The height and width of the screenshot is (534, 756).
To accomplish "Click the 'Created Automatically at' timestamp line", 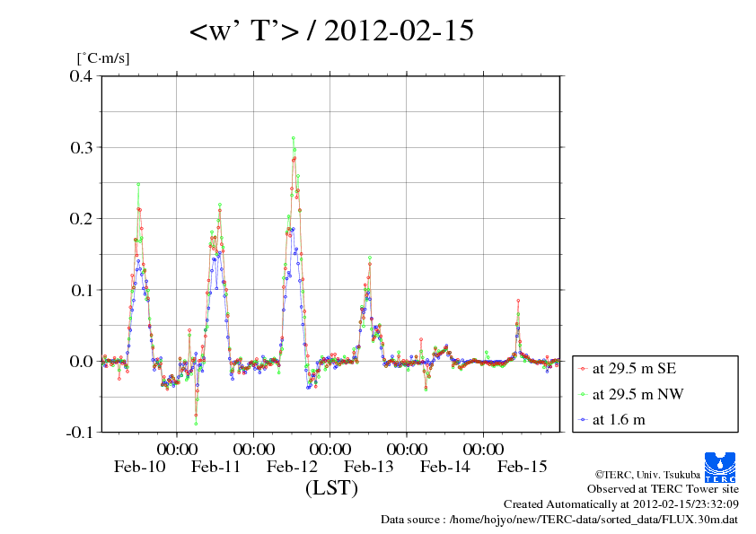I will pyautogui.click(x=621, y=504).
